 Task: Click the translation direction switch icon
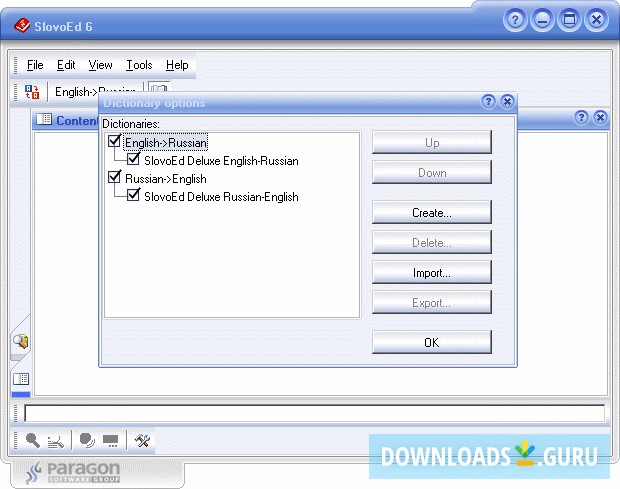32,92
